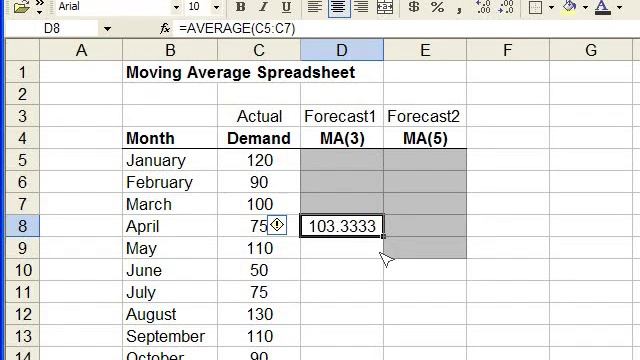Apply Currency style dollar icon
Image resolution: width=640 pixels, height=360 pixels.
click(414, 7)
